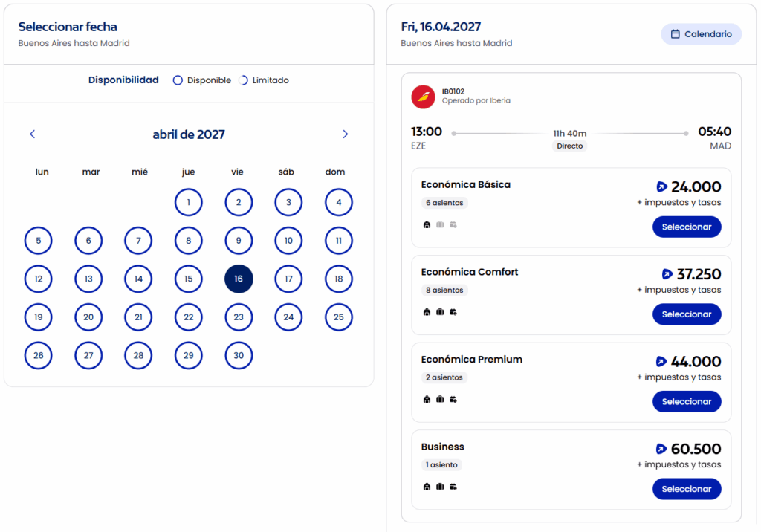The width and height of the screenshot is (761, 532).
Task: Click the personal bag icon under Económica Básica
Action: [x=427, y=224]
